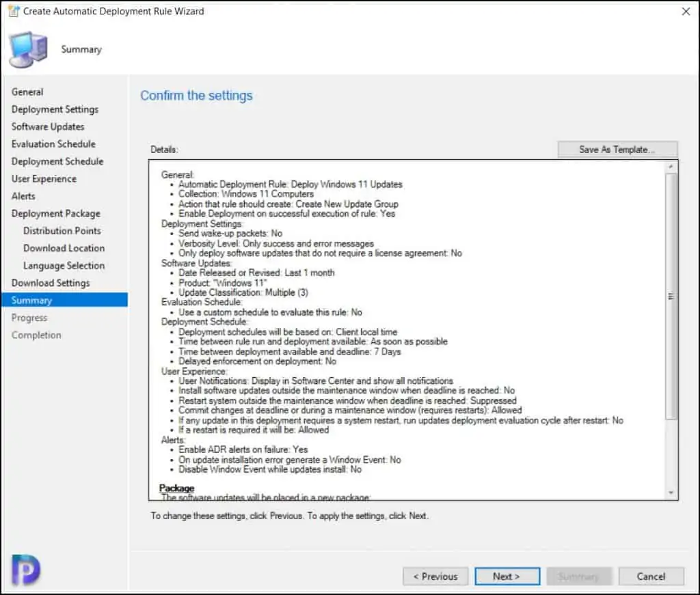Open Evaluation Schedule step
700x595 pixels.
click(x=53, y=144)
